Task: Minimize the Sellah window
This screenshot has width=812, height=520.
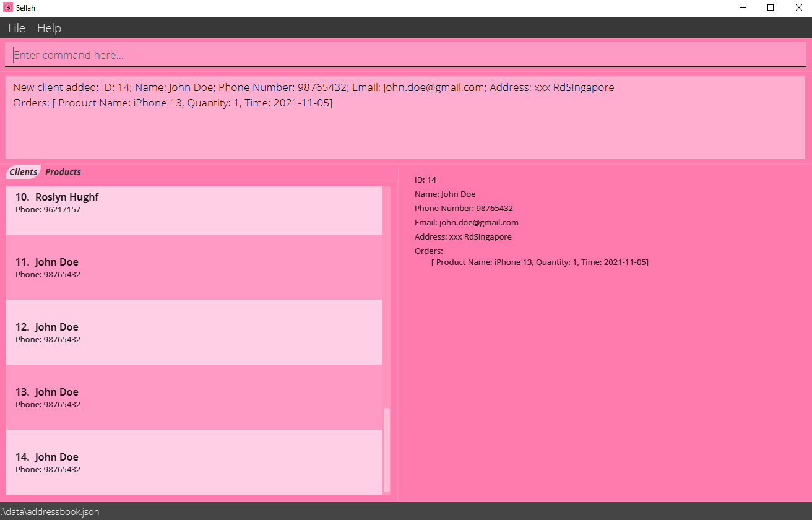Action: (x=743, y=8)
